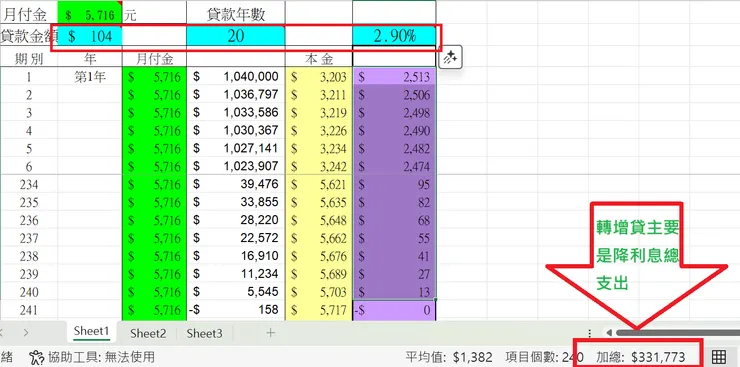740x367 pixels.
Task: Open the Quick Analysis icon beside the selection
Action: (450, 58)
